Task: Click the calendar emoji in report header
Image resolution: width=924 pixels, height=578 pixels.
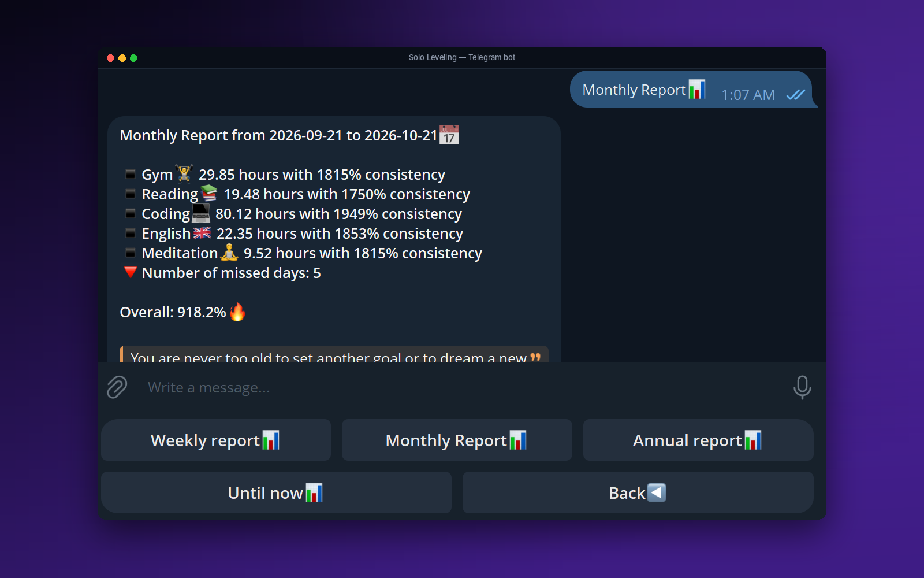Action: 449,135
